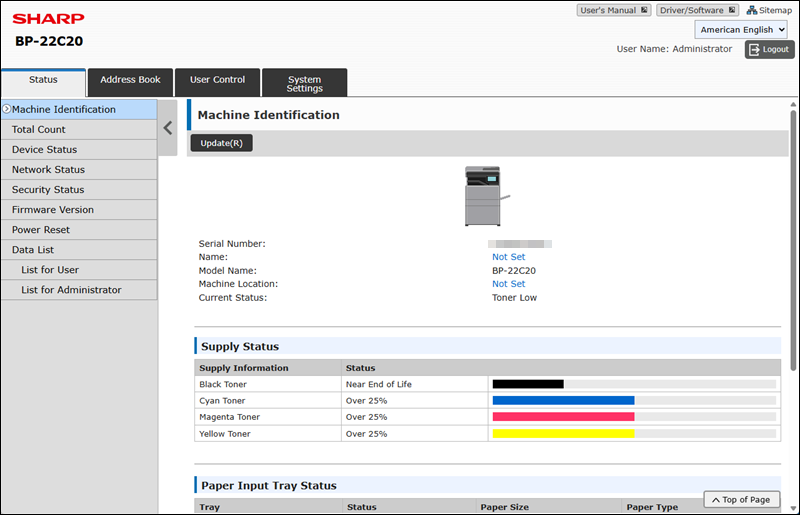This screenshot has height=515, width=800.
Task: Select Machine Identification in the sidebar
Action: pyautogui.click(x=79, y=109)
